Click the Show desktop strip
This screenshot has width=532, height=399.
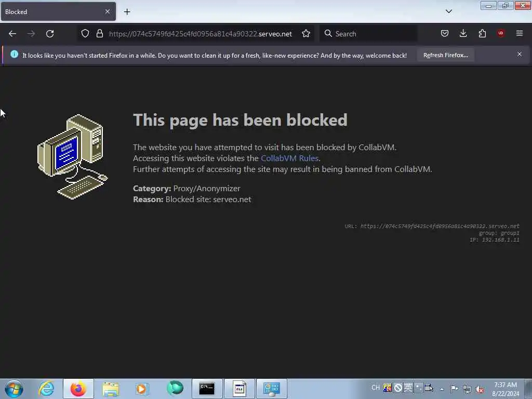528,389
